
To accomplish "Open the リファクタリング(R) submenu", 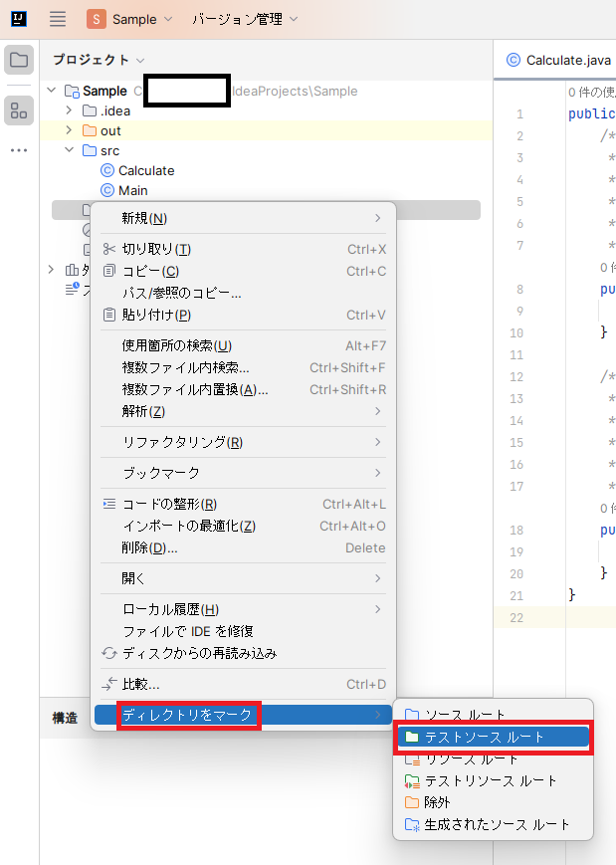I will click(x=243, y=442).
